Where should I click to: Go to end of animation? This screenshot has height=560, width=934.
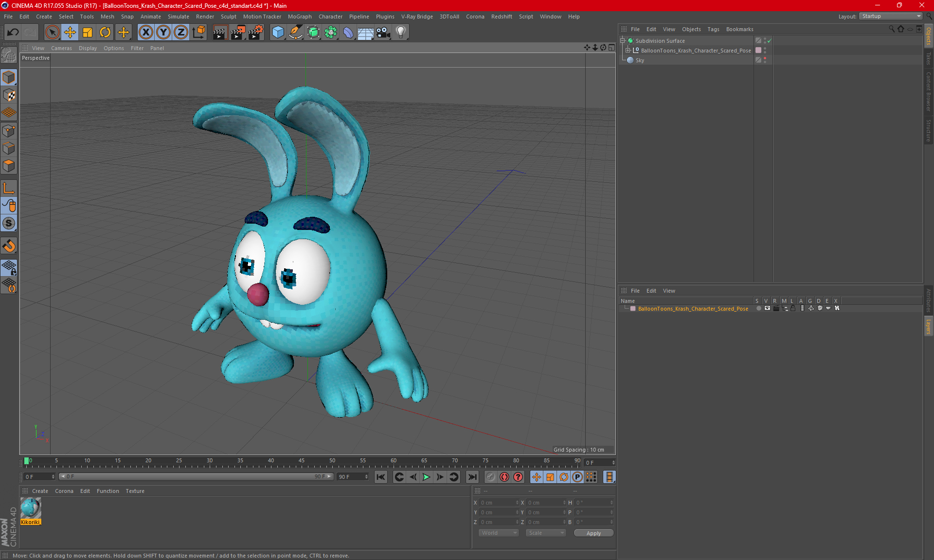(x=472, y=477)
